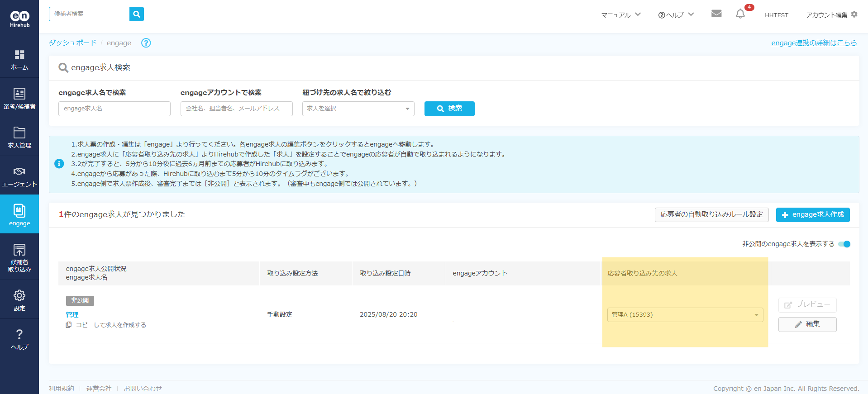
Task: Click the magnifier candidate search button
Action: pyautogui.click(x=137, y=14)
